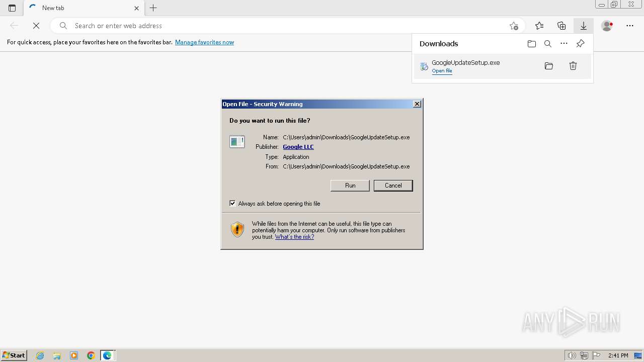Viewport: 644px width, 362px height.
Task: Show GoogleUpdateSetup.exe in folder
Action: 549,66
